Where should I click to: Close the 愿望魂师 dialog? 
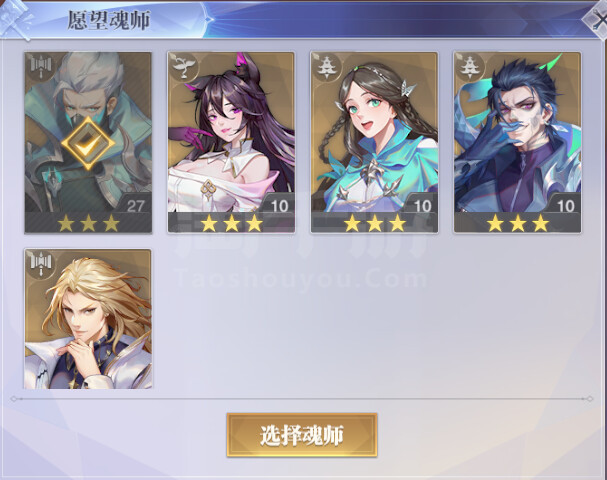click(597, 19)
